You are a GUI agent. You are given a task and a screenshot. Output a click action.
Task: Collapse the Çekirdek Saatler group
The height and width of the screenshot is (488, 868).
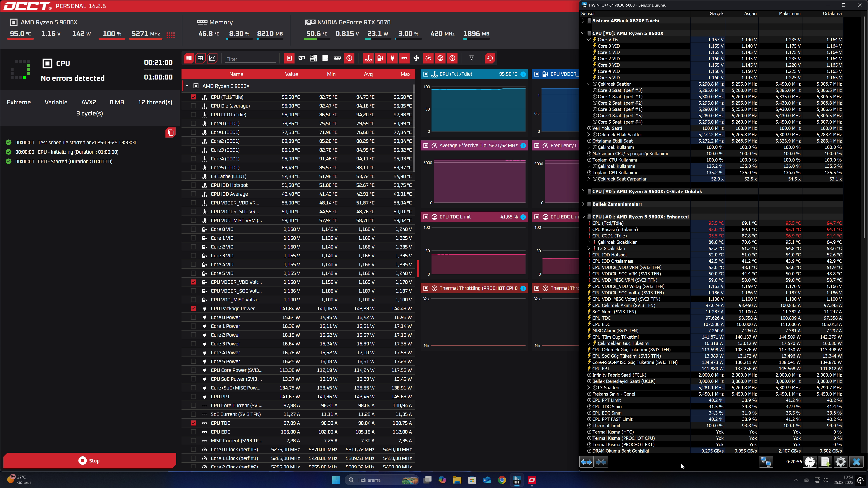[589, 84]
